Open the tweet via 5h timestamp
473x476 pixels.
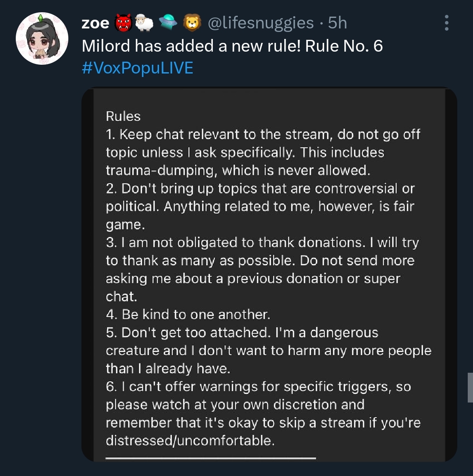pyautogui.click(x=337, y=23)
